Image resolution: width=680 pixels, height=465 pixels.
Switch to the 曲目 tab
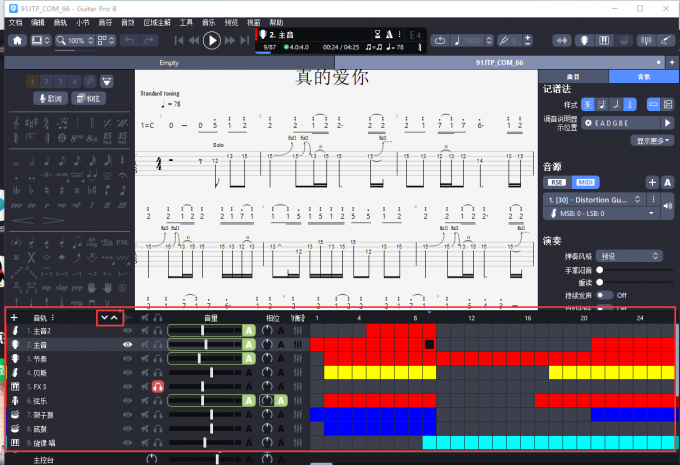(574, 76)
